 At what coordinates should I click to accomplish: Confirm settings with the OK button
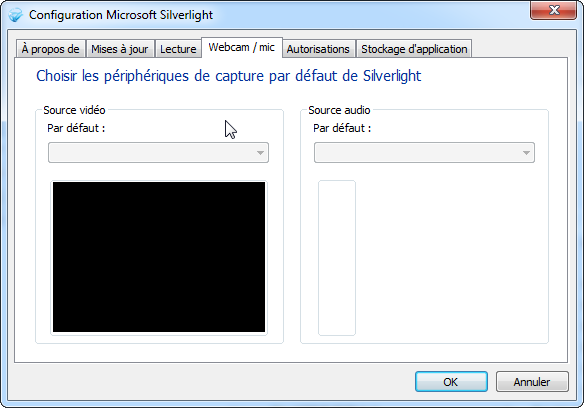point(451,382)
